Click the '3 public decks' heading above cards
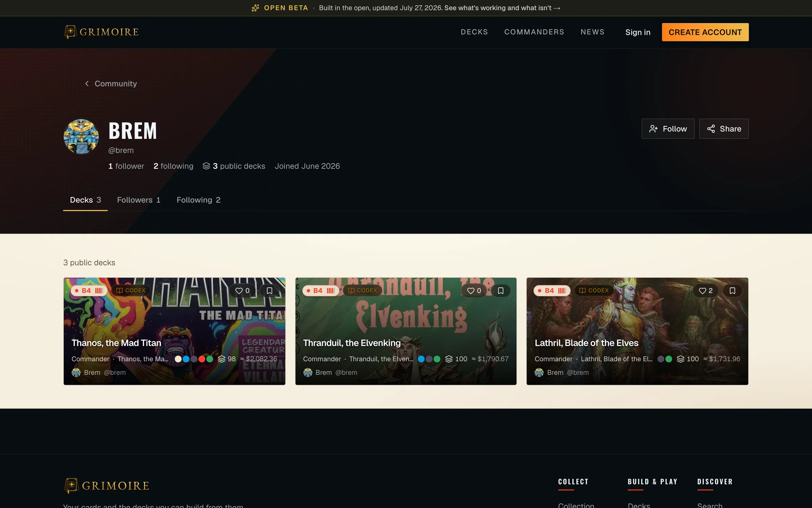Screen dimensions: 812x508 89,262
